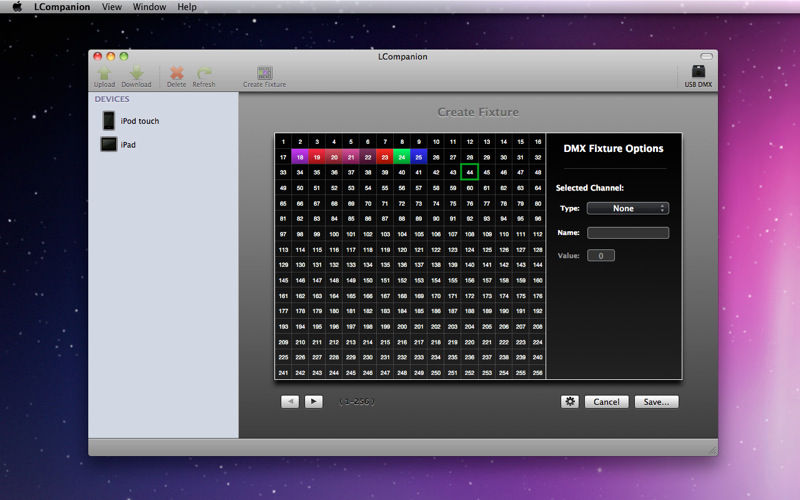This screenshot has width=800, height=500.
Task: Select iPod touch in devices list
Action: click(139, 121)
